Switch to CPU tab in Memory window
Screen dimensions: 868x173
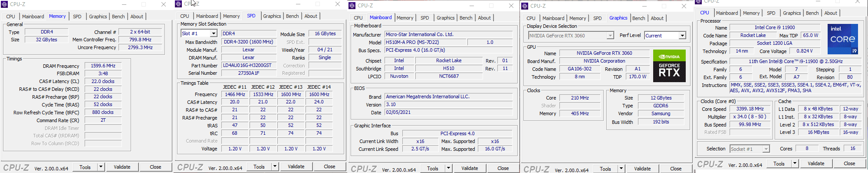point(11,17)
